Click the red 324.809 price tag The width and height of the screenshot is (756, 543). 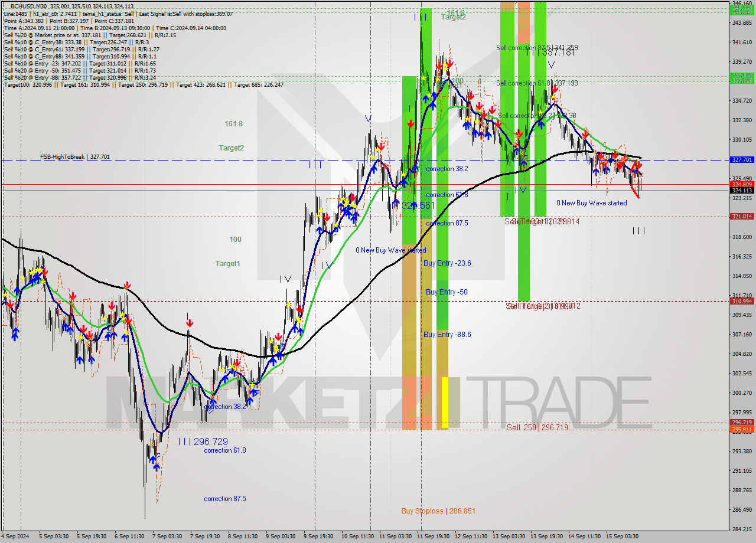point(742,184)
